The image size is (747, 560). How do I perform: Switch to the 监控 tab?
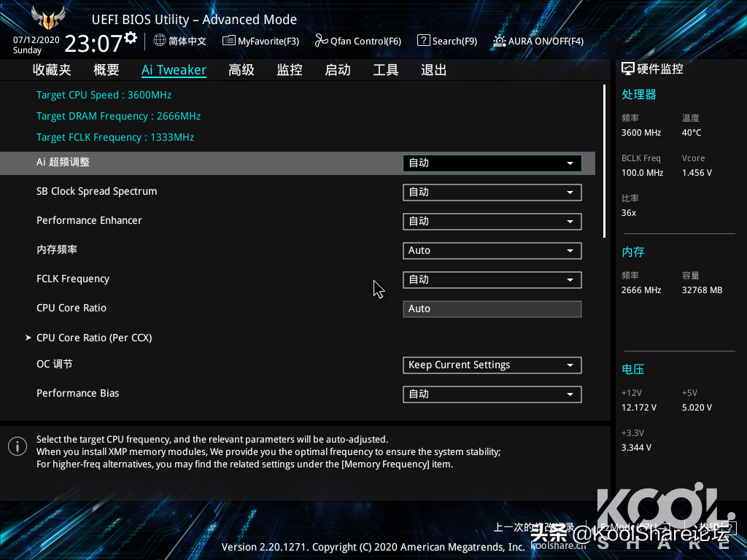click(x=290, y=70)
